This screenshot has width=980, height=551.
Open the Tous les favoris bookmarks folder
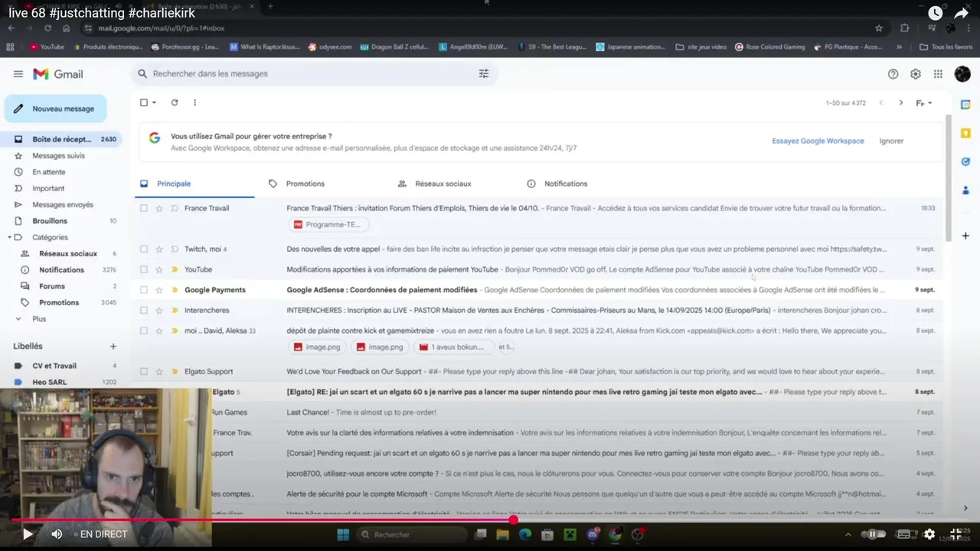point(946,47)
